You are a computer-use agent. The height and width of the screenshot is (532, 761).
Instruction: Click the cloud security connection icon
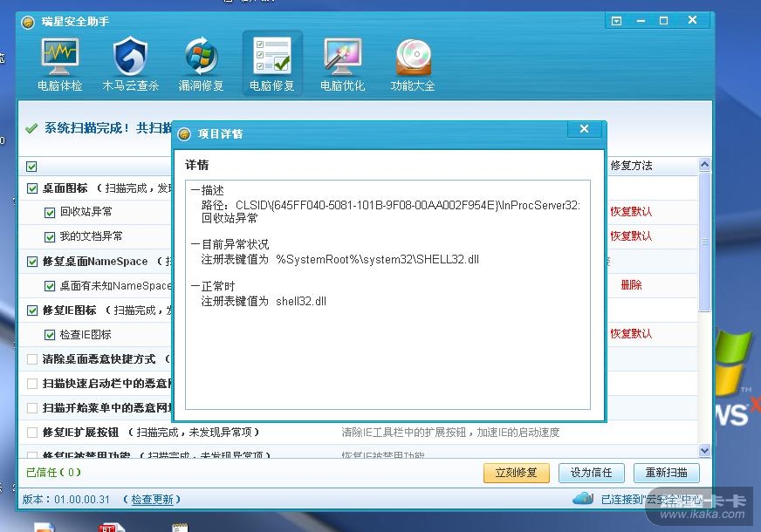583,499
